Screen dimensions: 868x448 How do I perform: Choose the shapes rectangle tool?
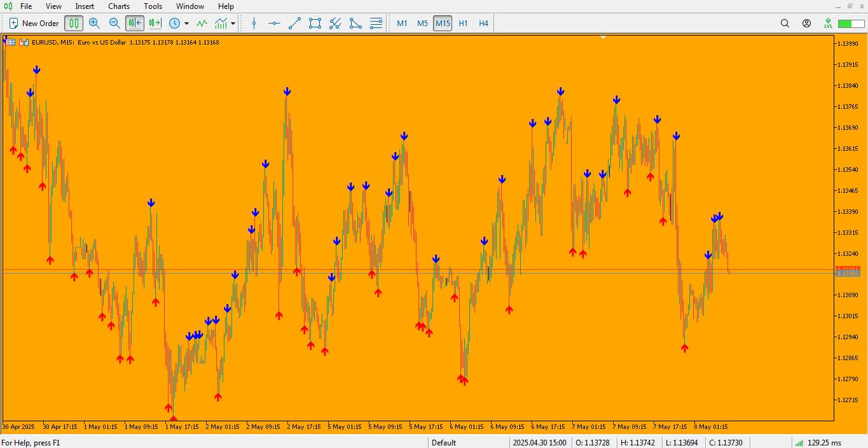315,24
